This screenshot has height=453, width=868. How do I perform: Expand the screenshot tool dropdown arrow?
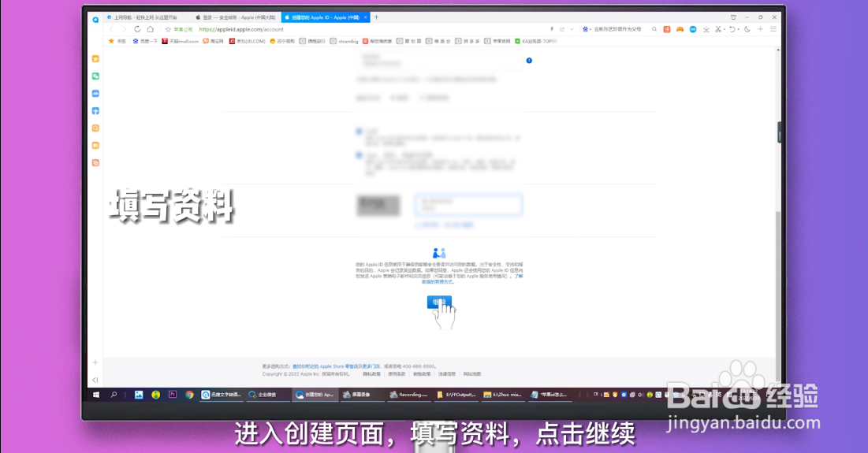coord(724,29)
